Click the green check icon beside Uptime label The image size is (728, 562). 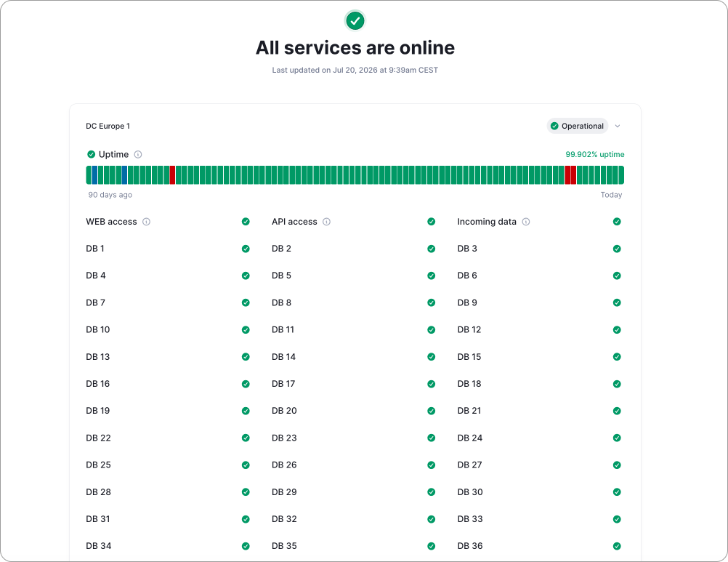(91, 154)
